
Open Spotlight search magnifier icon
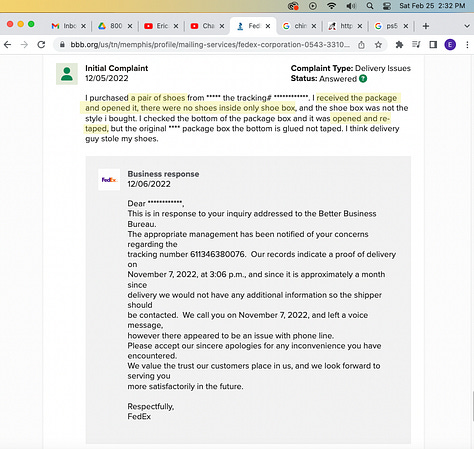pyautogui.click(x=370, y=6)
